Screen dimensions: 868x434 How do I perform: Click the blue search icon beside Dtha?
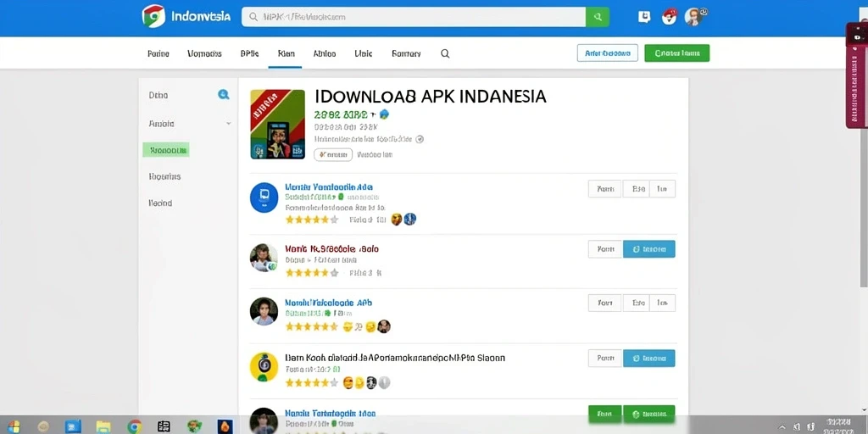click(x=224, y=95)
